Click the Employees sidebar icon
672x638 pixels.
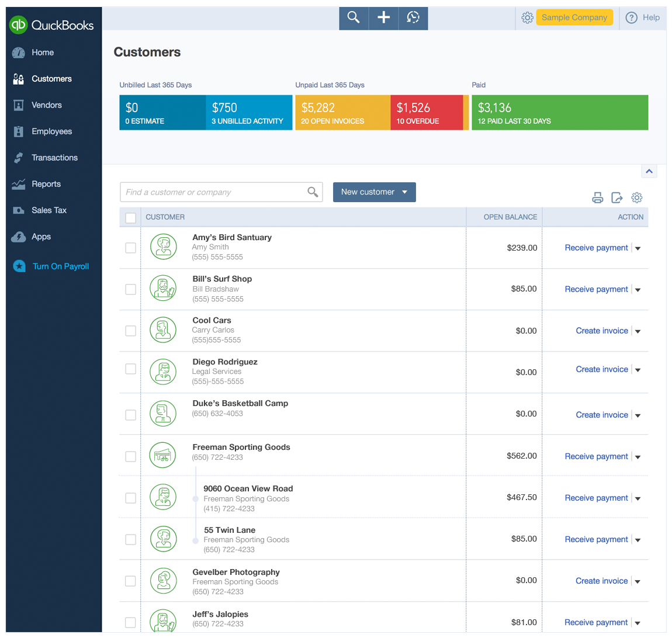click(x=19, y=131)
